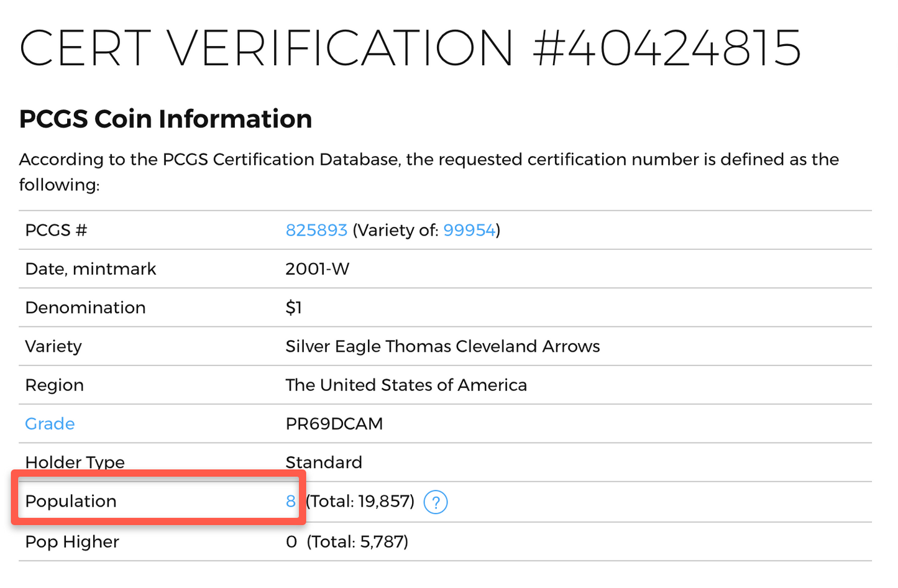Click the PCGS Coin Information heading
Viewport: 898px width, 588px height.
pyautogui.click(x=165, y=119)
